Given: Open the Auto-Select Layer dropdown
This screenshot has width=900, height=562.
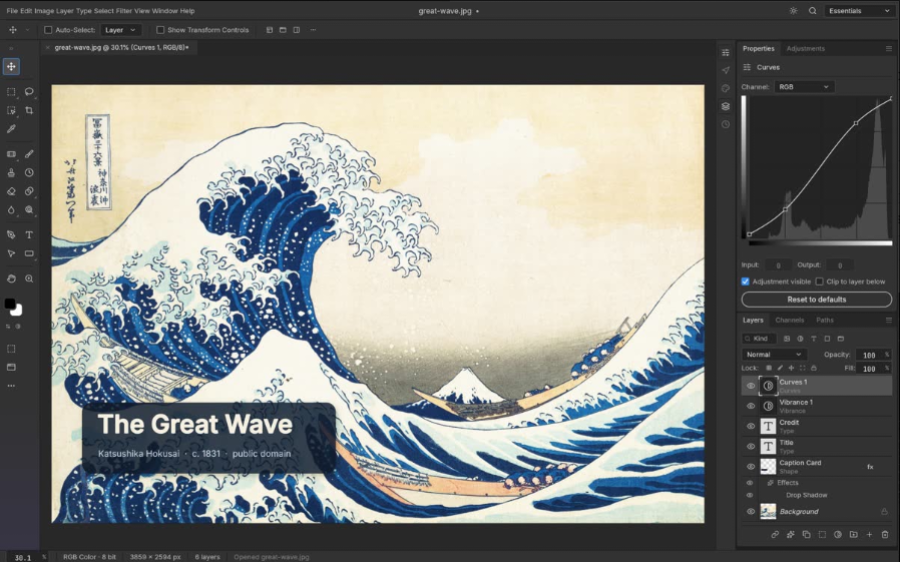Looking at the screenshot, I should [x=121, y=30].
